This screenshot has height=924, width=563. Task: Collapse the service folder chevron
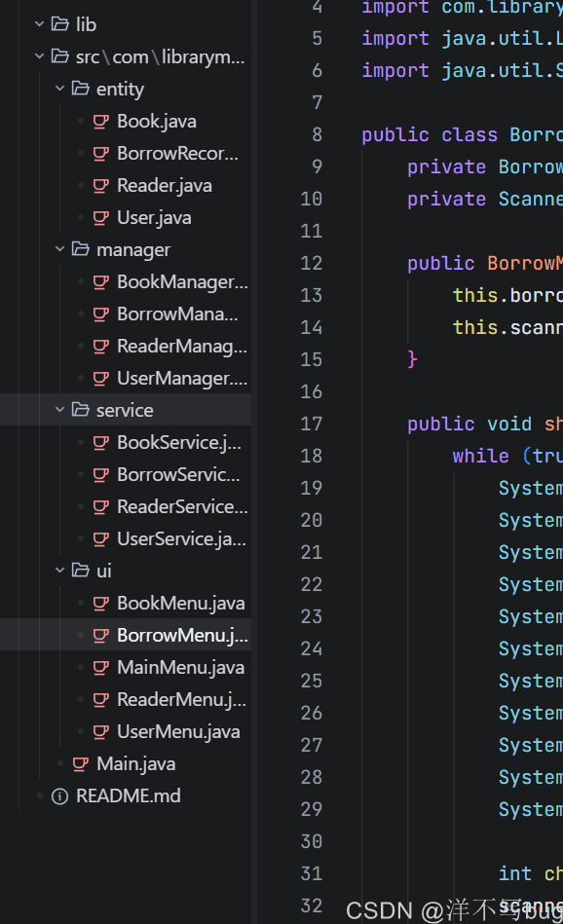coord(59,410)
